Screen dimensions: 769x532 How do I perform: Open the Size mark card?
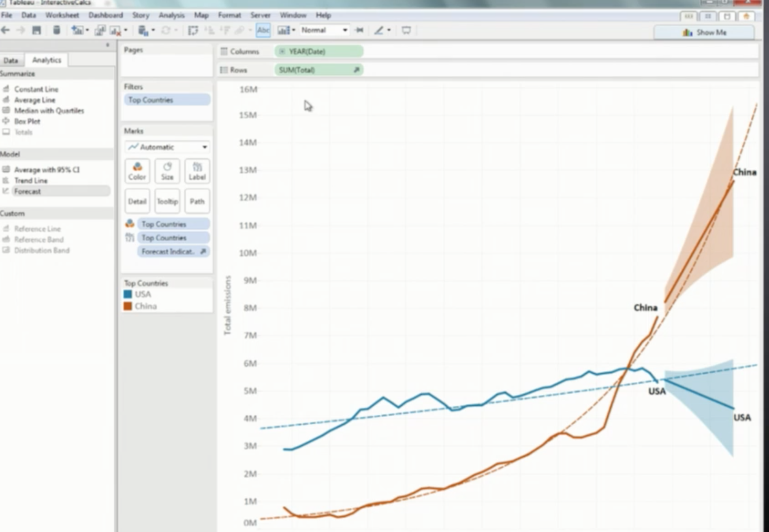pyautogui.click(x=167, y=171)
